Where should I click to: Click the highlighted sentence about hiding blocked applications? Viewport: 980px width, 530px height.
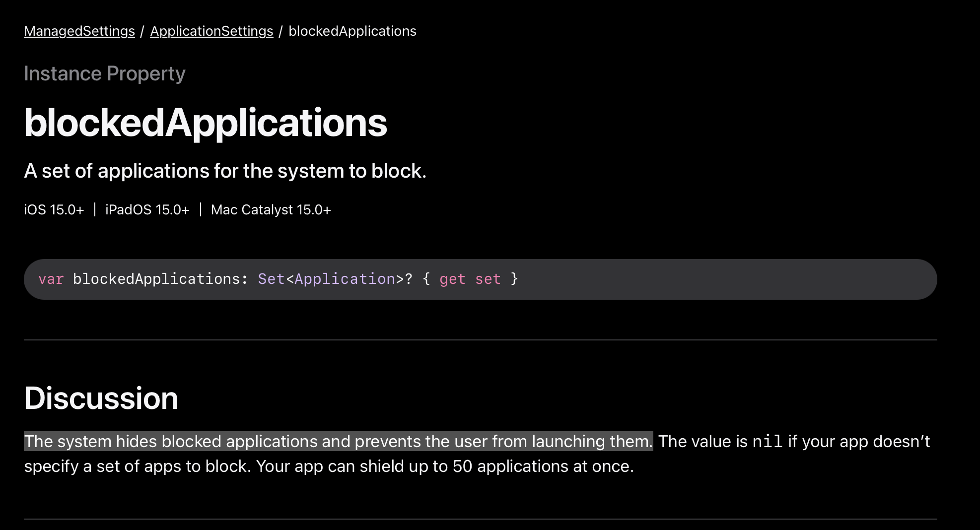[338, 442]
